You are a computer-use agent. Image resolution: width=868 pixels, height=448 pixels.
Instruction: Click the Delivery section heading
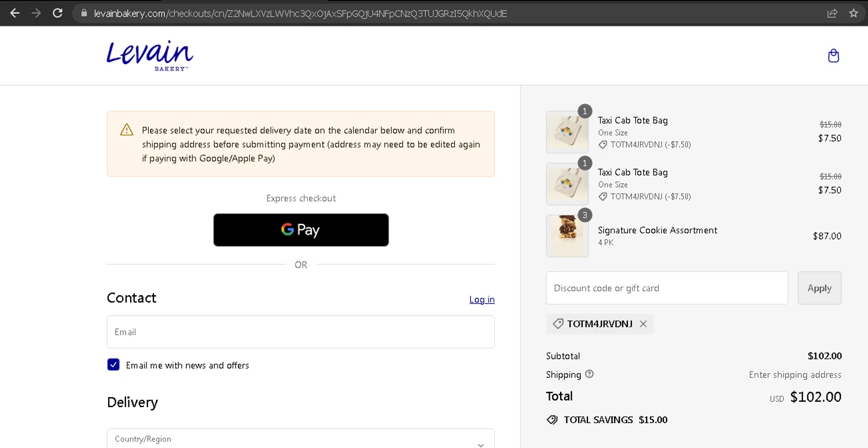click(133, 402)
